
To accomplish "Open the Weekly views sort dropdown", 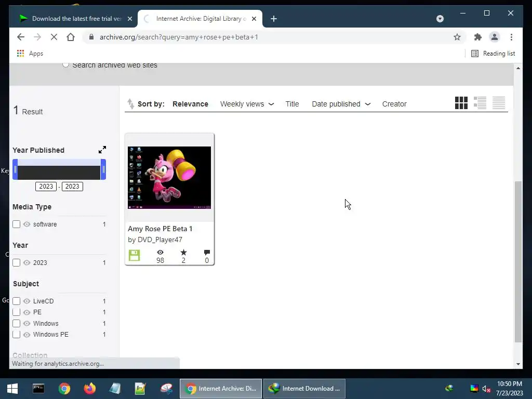I will coord(247,104).
